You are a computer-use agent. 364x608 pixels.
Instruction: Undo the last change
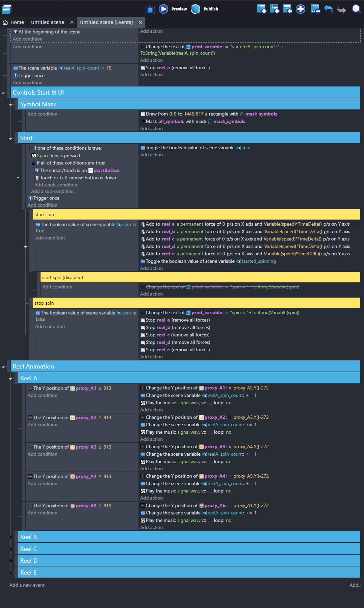pos(328,9)
